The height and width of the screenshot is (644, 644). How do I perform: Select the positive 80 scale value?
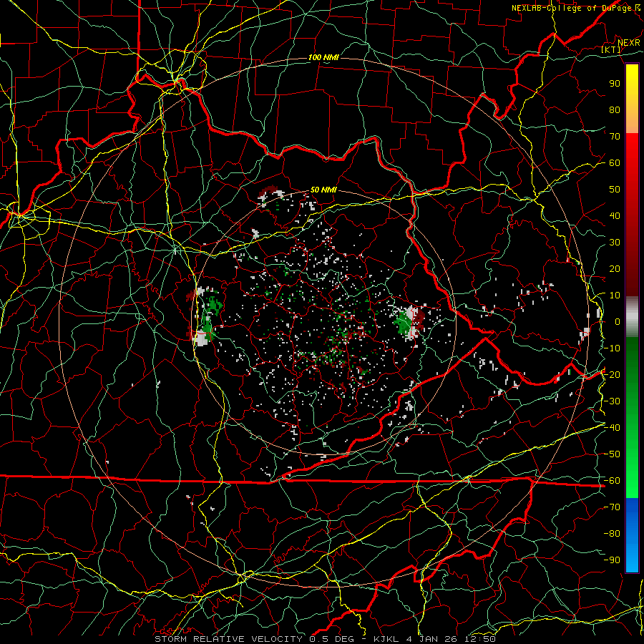coord(615,109)
